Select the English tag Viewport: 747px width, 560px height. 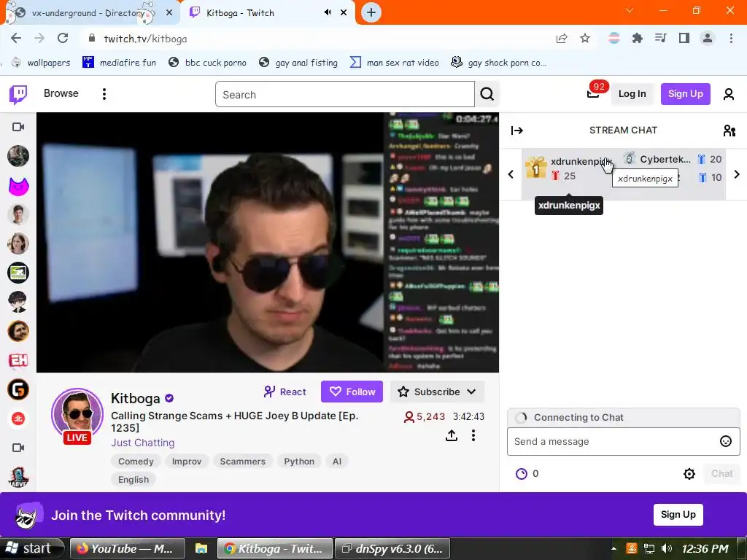tap(133, 479)
